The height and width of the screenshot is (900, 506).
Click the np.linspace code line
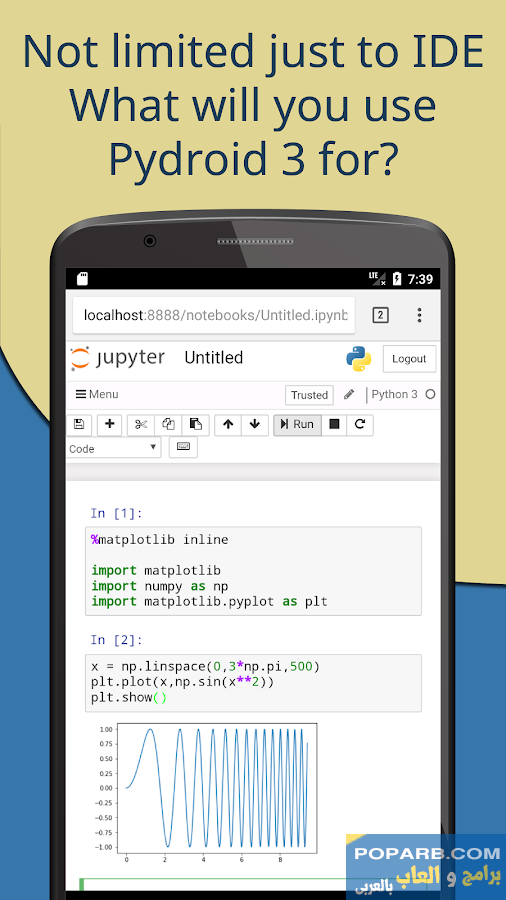coord(205,667)
